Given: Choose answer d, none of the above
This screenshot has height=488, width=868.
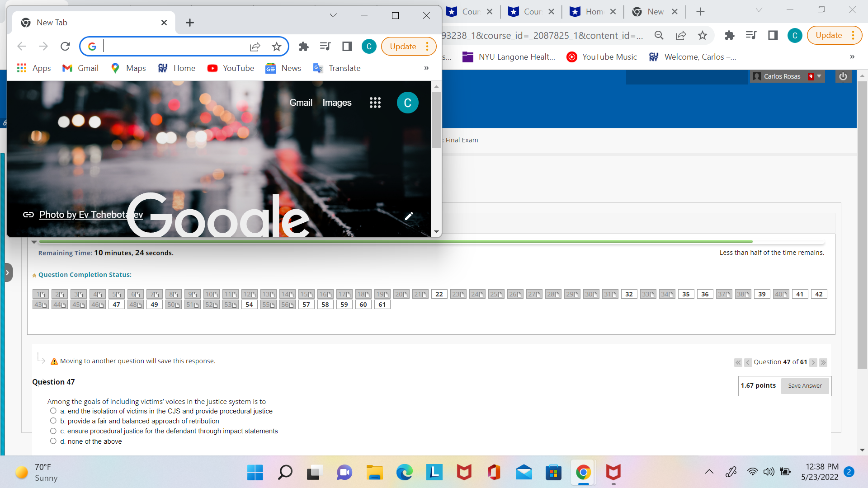Looking at the screenshot, I should (x=53, y=441).
